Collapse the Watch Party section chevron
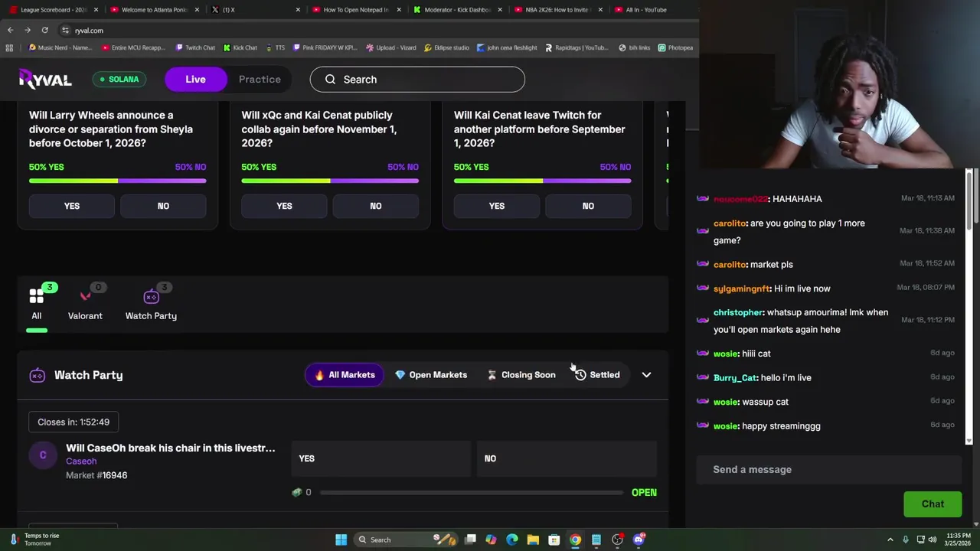The height and width of the screenshot is (551, 980). [646, 375]
